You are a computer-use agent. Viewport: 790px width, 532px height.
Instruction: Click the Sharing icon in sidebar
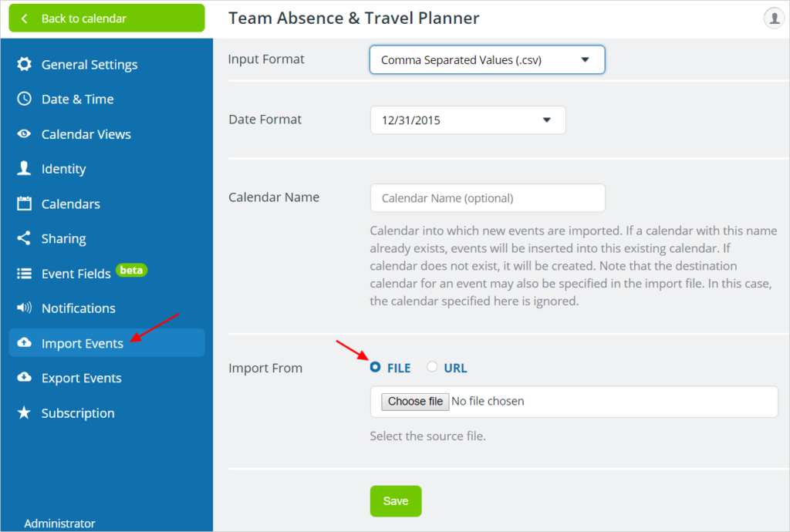click(x=24, y=238)
